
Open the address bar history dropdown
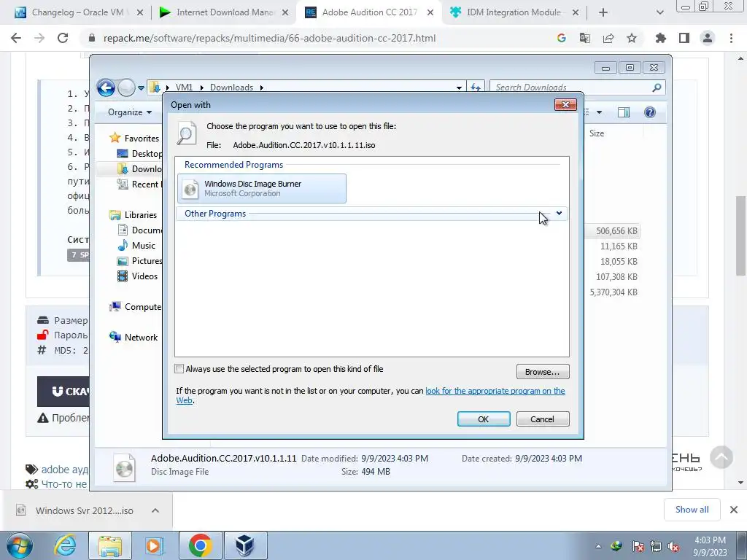tap(459, 87)
